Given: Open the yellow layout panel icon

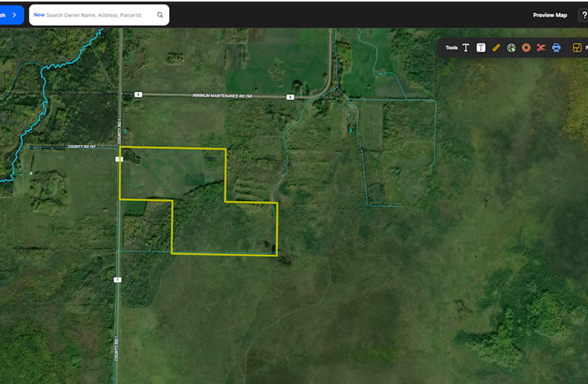Looking at the screenshot, I should (577, 48).
